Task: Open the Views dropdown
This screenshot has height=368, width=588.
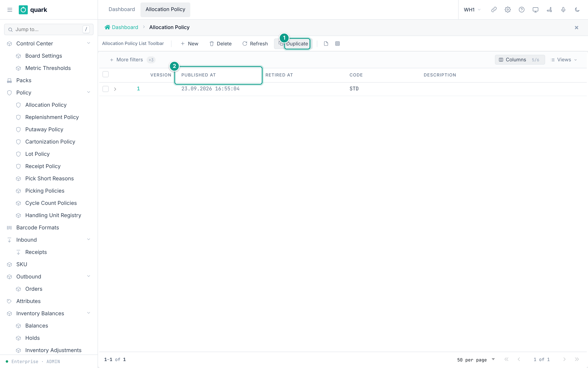Action: coord(564,60)
